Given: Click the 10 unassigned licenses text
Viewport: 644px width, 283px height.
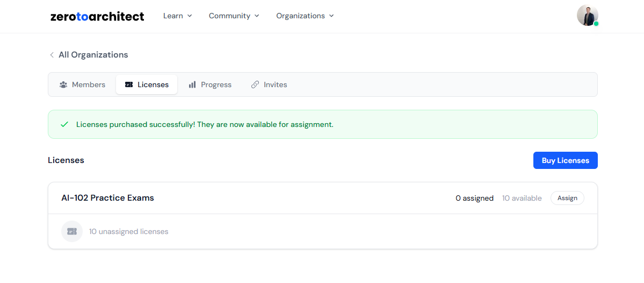Looking at the screenshot, I should (128, 232).
